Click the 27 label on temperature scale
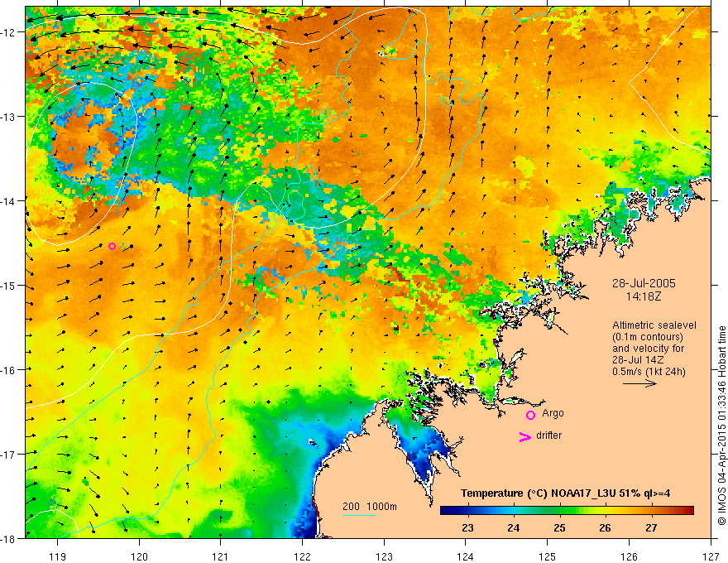The image size is (728, 563). click(651, 527)
